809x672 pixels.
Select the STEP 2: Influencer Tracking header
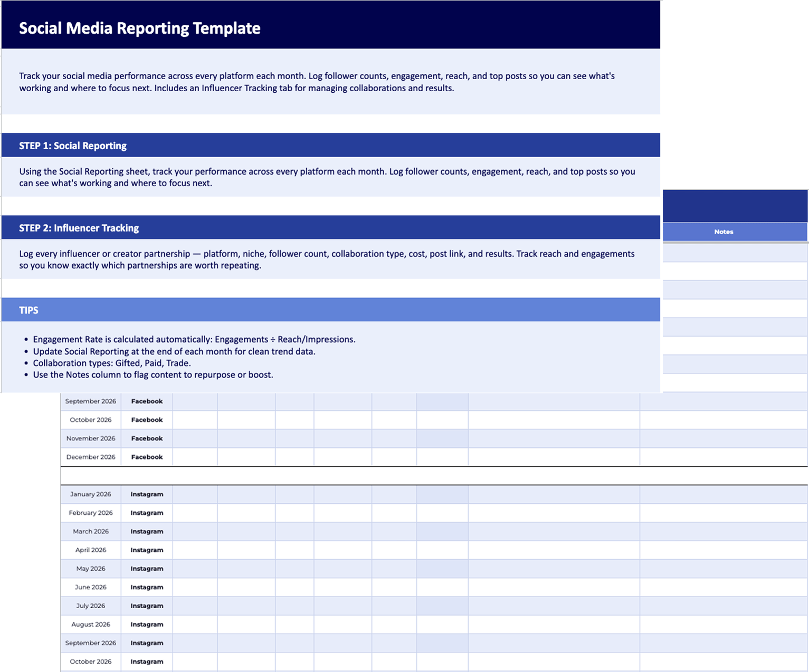click(x=331, y=228)
